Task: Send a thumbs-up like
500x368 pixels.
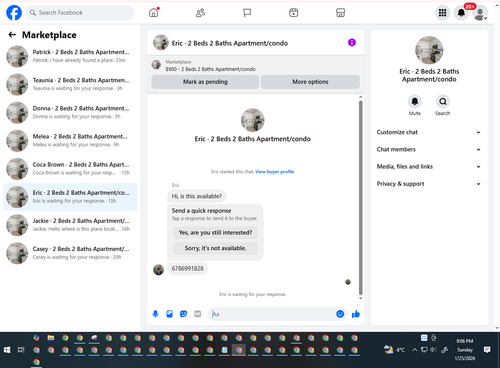Action: point(356,314)
